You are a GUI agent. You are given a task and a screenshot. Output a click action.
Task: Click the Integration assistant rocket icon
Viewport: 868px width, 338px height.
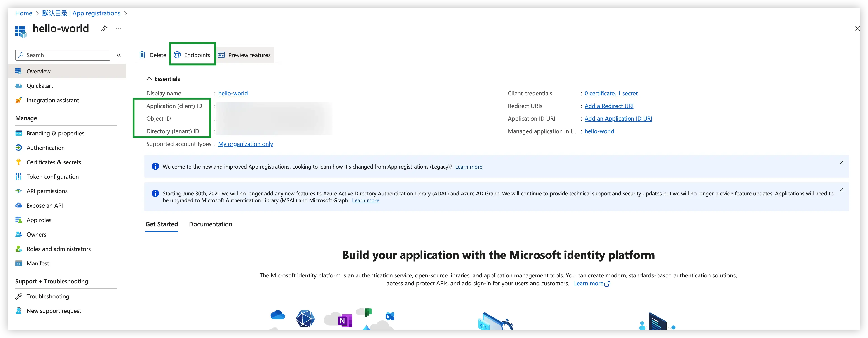19,100
